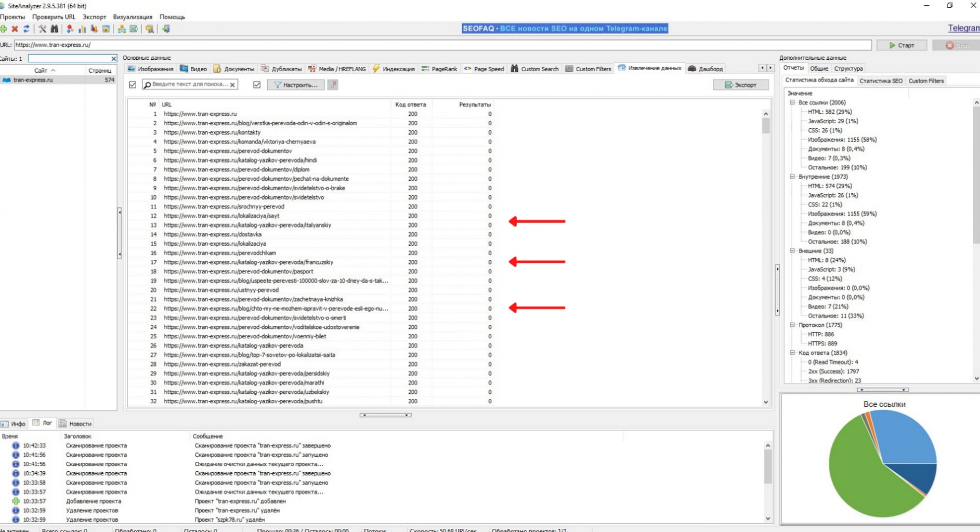Screen dimensions: 980x532
Task: Click the Настроить filter button
Action: click(x=296, y=85)
